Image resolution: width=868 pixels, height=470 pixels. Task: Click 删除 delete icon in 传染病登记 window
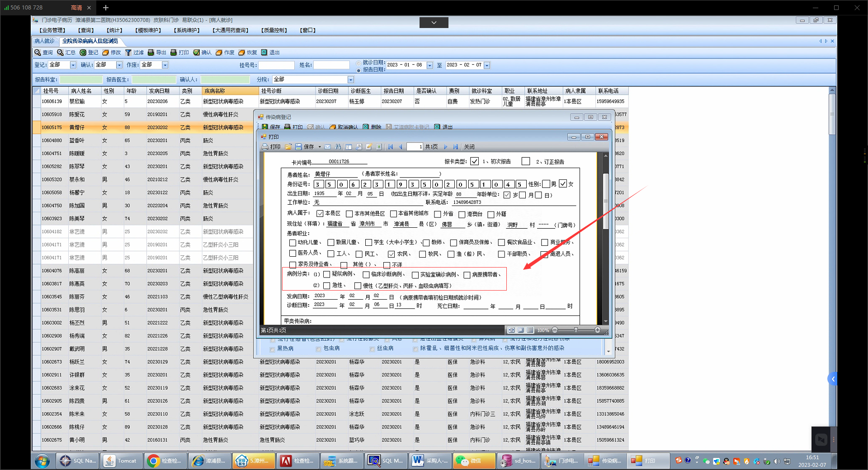[x=366, y=127]
